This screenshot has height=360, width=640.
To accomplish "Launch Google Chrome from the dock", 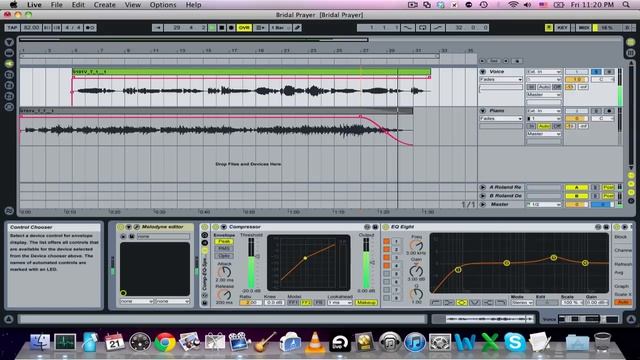I will point(164,342).
